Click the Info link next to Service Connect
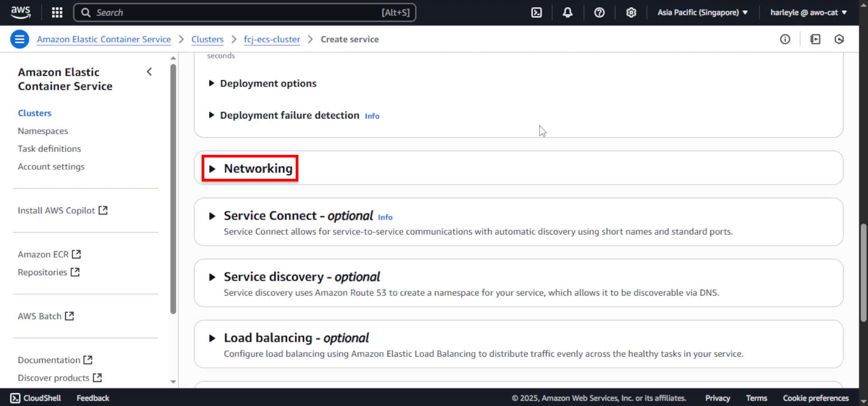 pos(385,217)
